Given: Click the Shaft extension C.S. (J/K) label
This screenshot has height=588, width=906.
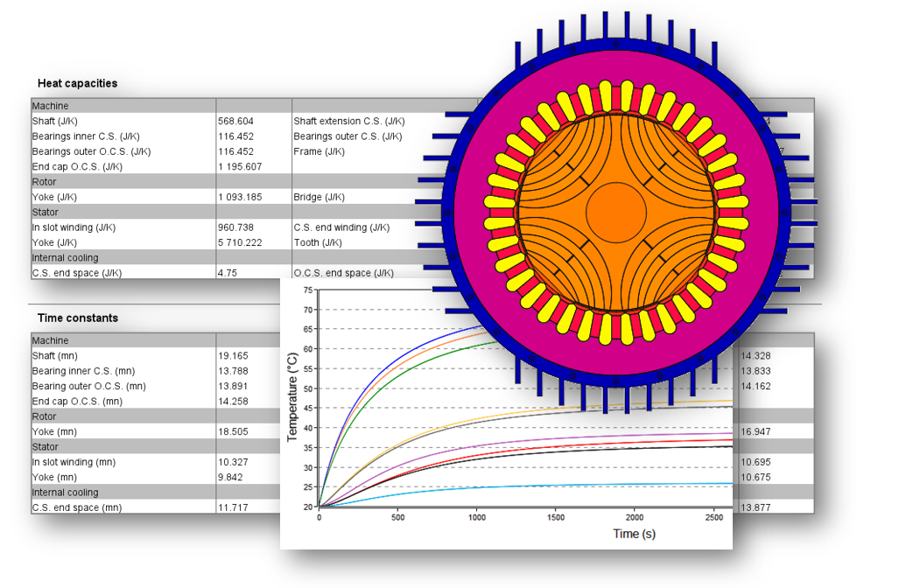Looking at the screenshot, I should pyautogui.click(x=349, y=122).
